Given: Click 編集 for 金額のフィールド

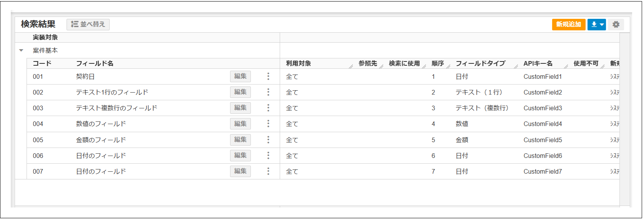Looking at the screenshot, I should [240, 140].
